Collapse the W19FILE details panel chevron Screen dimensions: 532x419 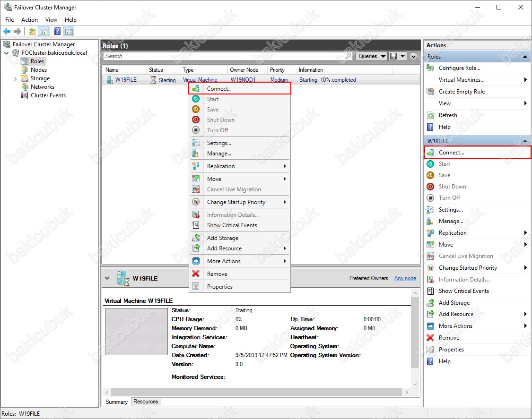coord(107,278)
